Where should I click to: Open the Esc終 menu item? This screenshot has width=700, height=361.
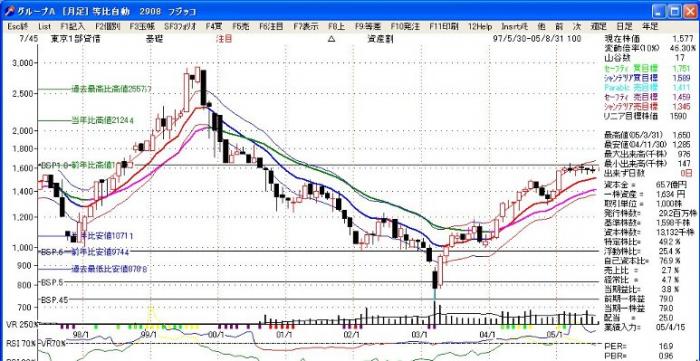click(17, 26)
